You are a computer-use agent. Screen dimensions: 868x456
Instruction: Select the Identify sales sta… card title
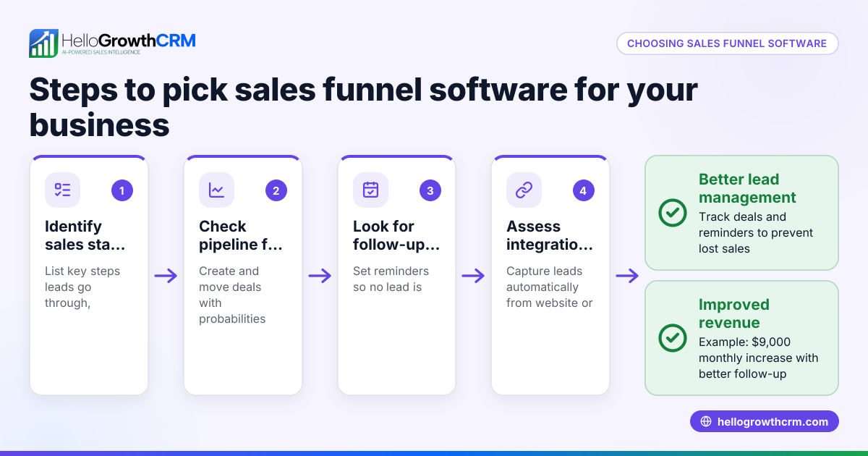[85, 235]
